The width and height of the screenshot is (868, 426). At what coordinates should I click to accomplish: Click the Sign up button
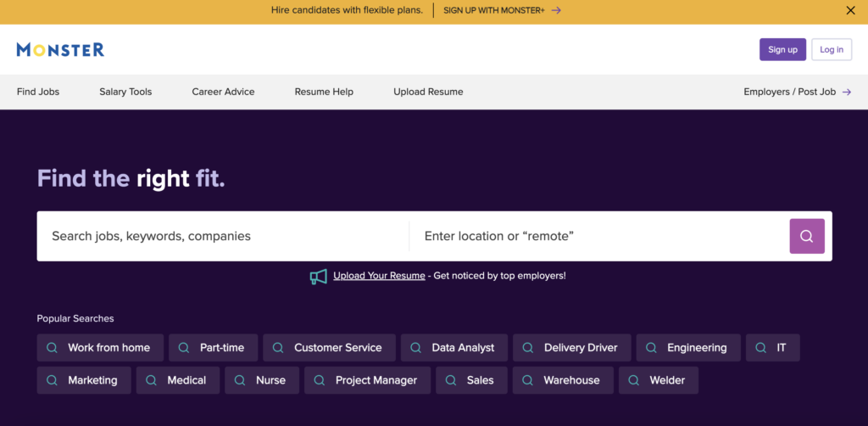coord(782,50)
